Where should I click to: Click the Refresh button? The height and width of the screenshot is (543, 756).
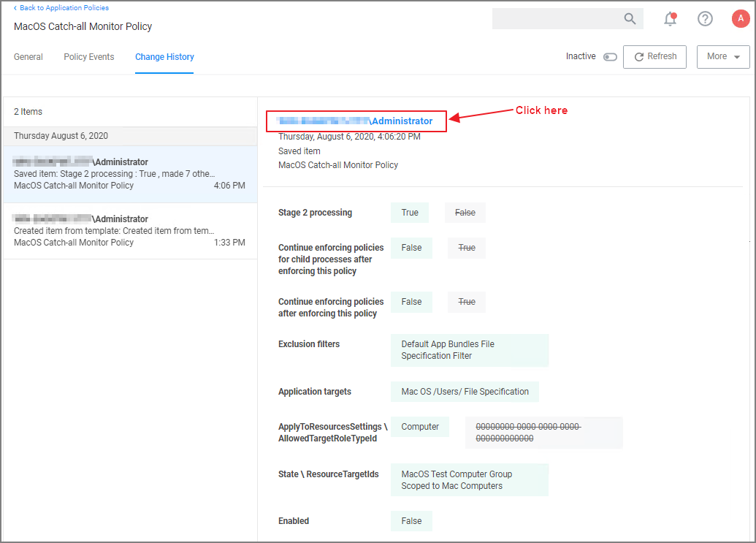(654, 56)
